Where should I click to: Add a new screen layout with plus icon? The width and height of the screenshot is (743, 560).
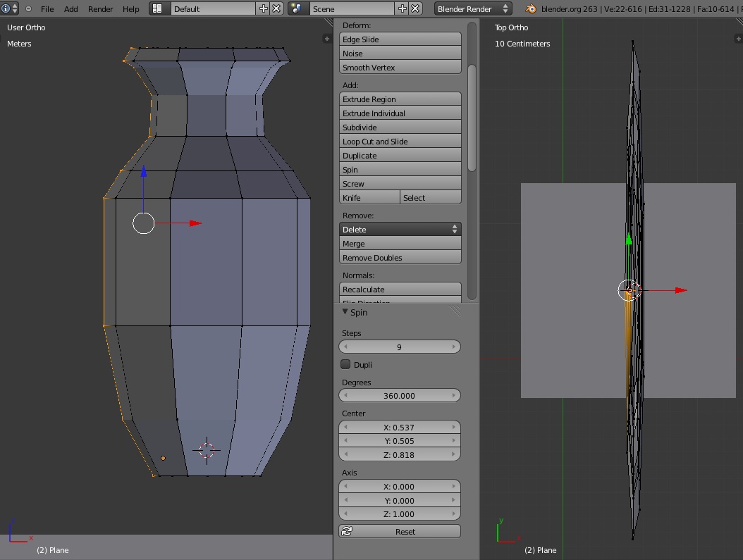(264, 9)
